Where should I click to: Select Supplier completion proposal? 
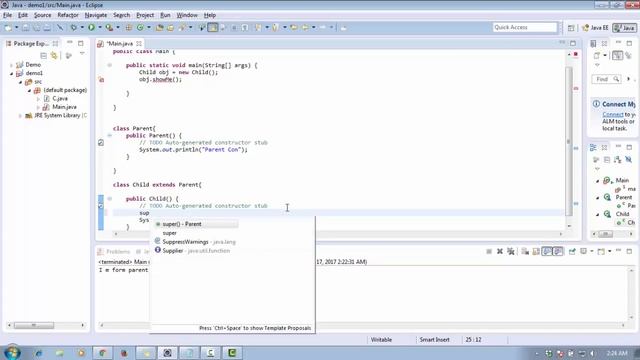click(x=192, y=251)
